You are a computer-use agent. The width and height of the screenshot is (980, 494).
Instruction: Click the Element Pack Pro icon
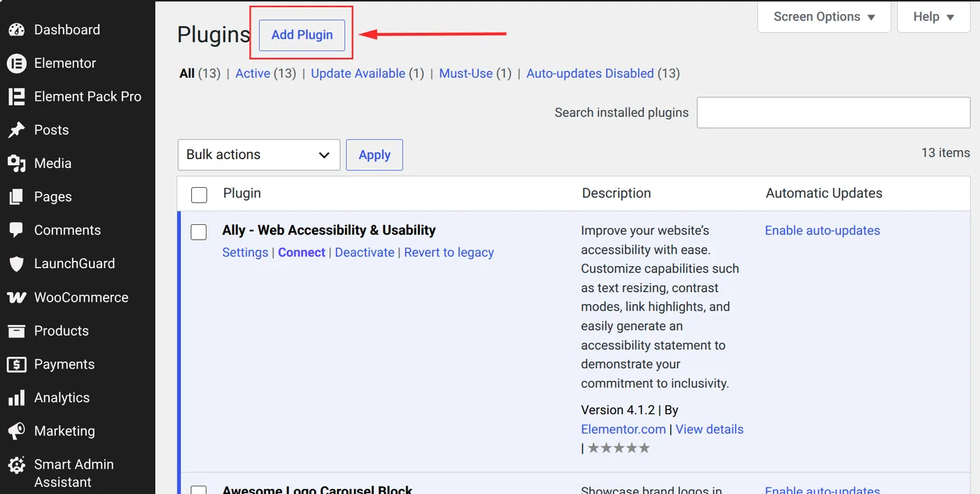coord(16,97)
